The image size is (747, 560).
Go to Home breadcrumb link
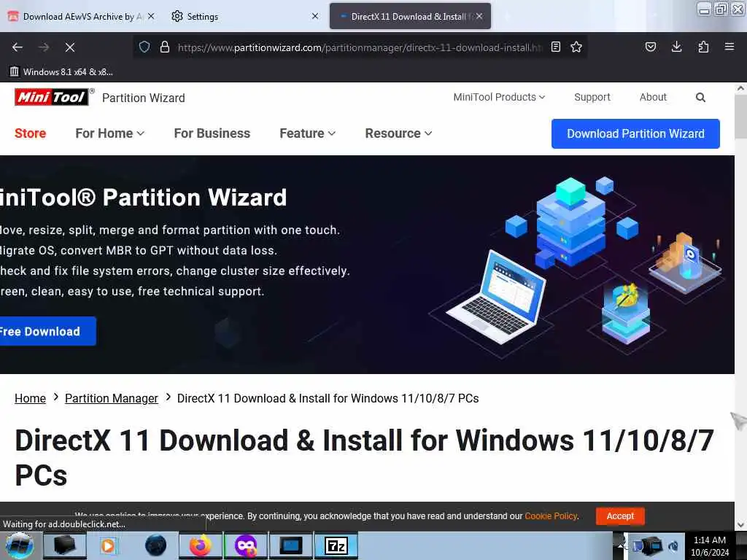[x=30, y=398]
